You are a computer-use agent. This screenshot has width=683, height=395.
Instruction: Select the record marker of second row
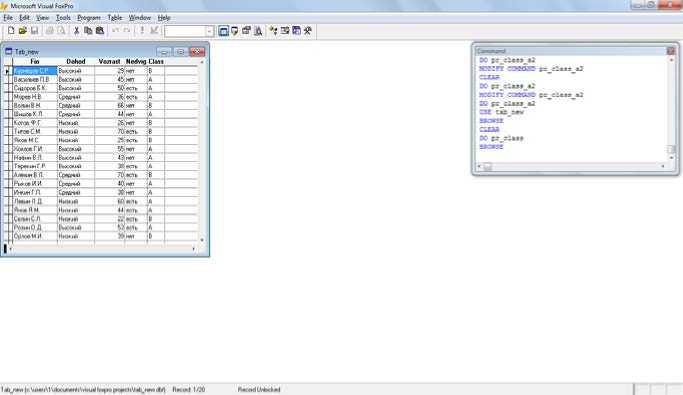pyautogui.click(x=7, y=79)
